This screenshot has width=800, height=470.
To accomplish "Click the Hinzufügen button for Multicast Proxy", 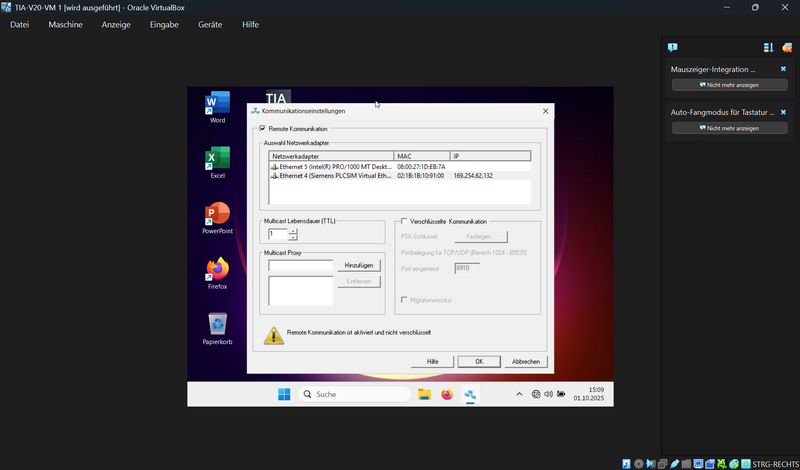I will [359, 265].
